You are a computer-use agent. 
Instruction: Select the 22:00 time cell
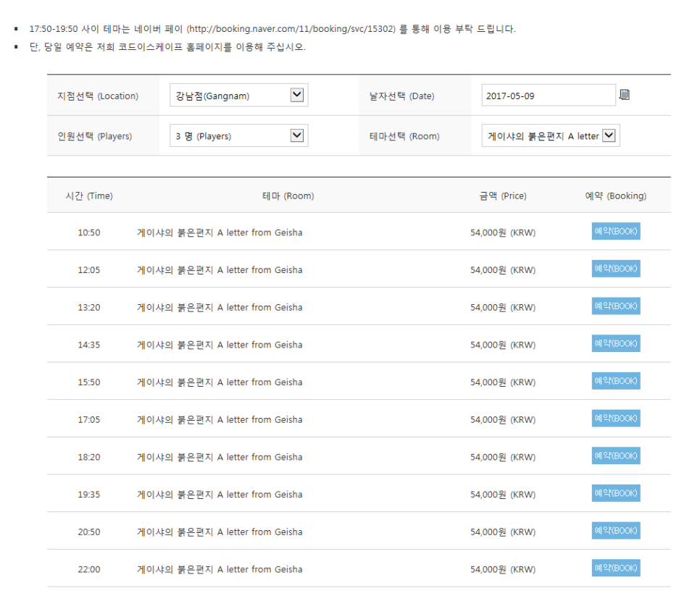coord(89,570)
